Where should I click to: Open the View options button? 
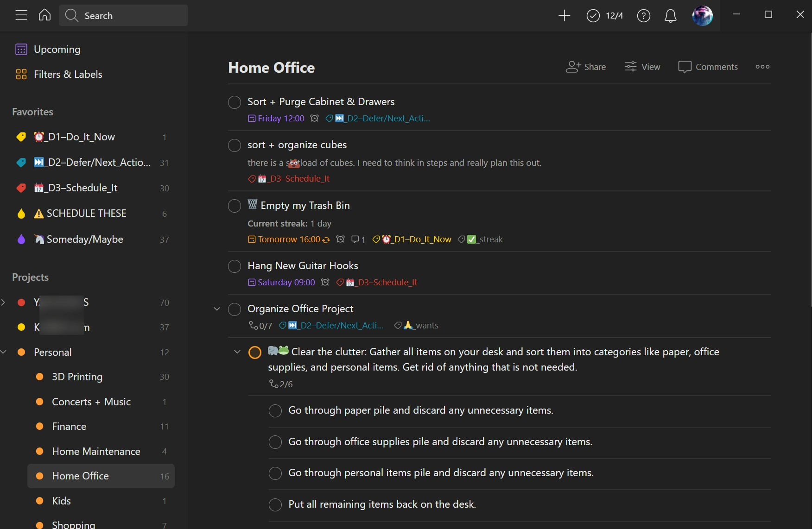click(x=642, y=67)
